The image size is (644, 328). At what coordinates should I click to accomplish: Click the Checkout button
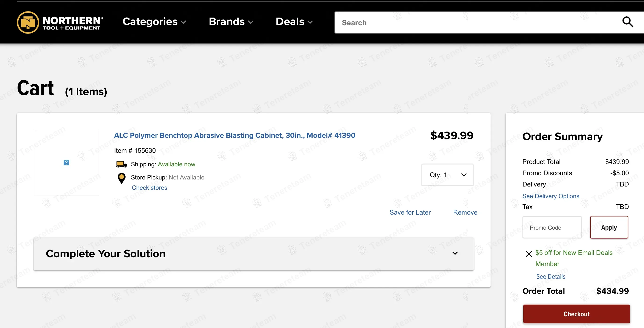tap(576, 314)
